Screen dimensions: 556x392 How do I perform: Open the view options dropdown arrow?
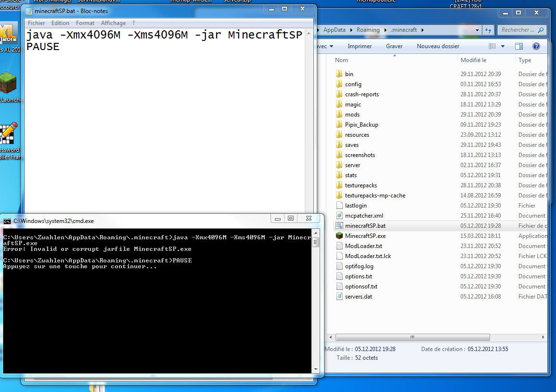coord(503,46)
